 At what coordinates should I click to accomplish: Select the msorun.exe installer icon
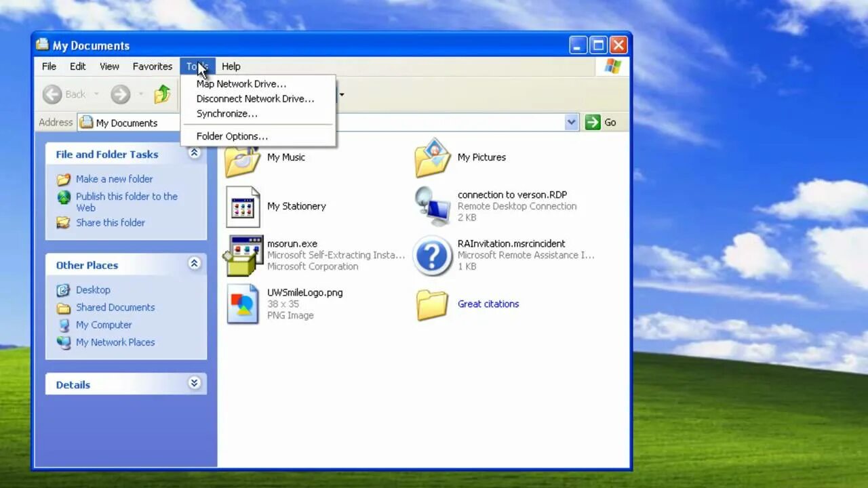click(243, 256)
